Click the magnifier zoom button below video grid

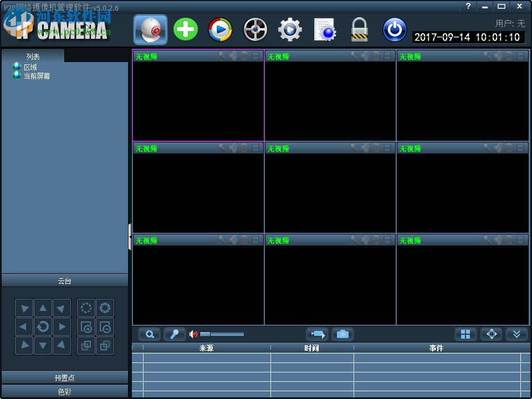(150, 334)
